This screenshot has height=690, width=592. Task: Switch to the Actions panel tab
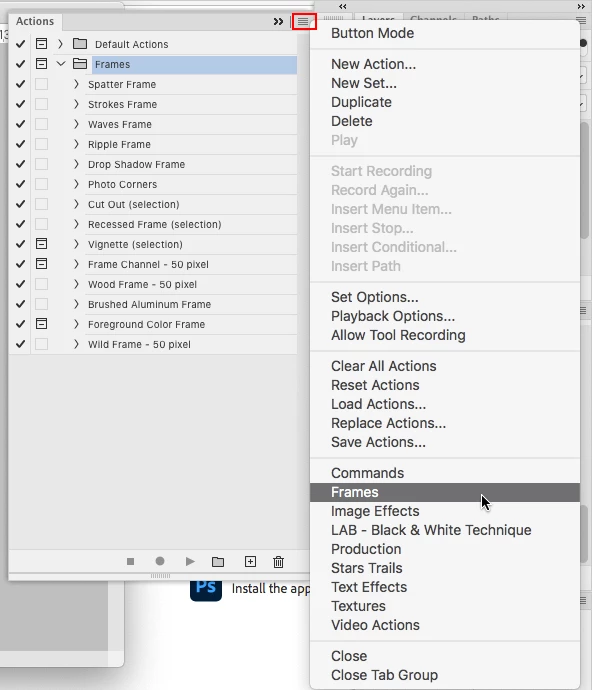point(35,21)
